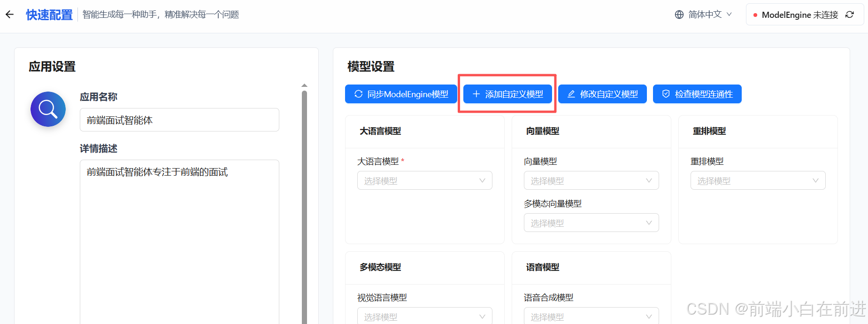Click the 详情描述 text area
This screenshot has width=868, height=324.
point(179,242)
